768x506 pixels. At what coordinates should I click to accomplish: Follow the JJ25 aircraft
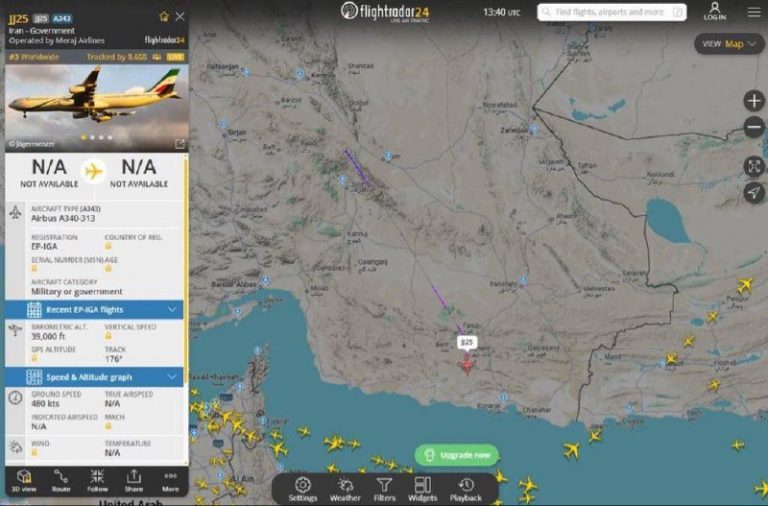tap(97, 481)
